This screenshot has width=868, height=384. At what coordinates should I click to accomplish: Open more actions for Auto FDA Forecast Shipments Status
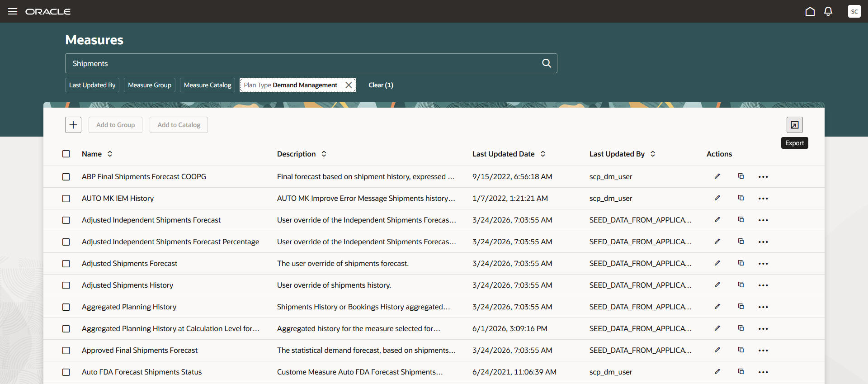tap(763, 372)
